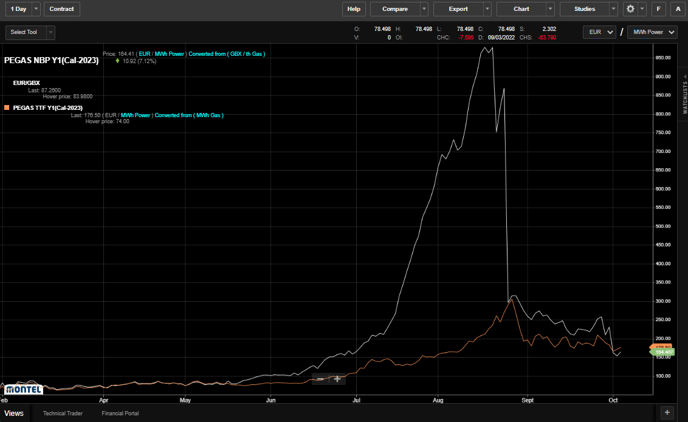
Task: Switch to the Financial Portal tab
Action: 120,413
